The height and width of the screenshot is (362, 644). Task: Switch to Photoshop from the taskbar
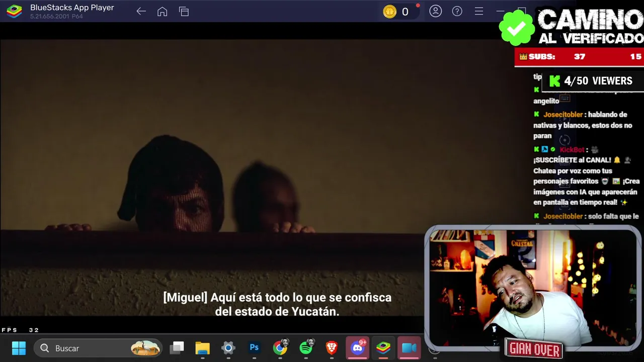[254, 348]
